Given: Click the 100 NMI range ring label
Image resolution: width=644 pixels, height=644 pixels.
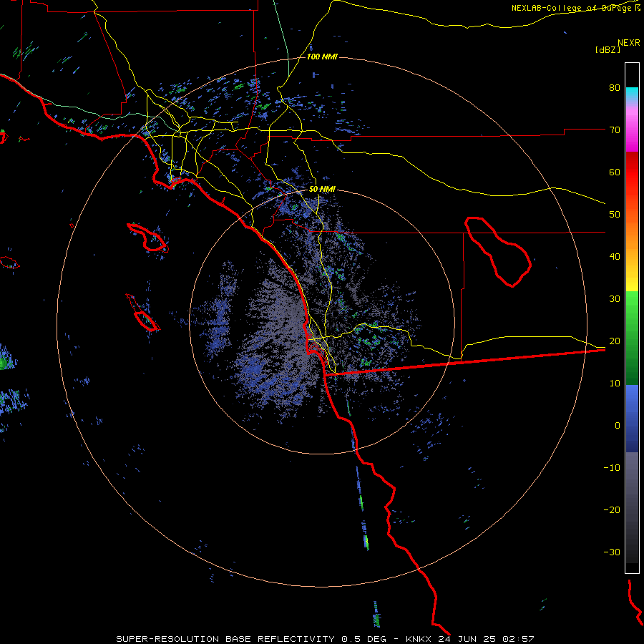Looking at the screenshot, I should 322,57.
